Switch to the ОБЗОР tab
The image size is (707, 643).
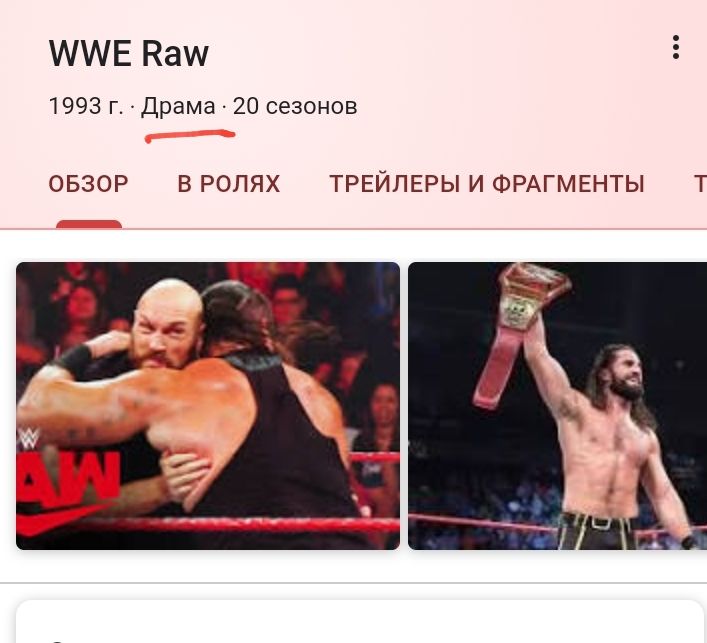point(88,184)
